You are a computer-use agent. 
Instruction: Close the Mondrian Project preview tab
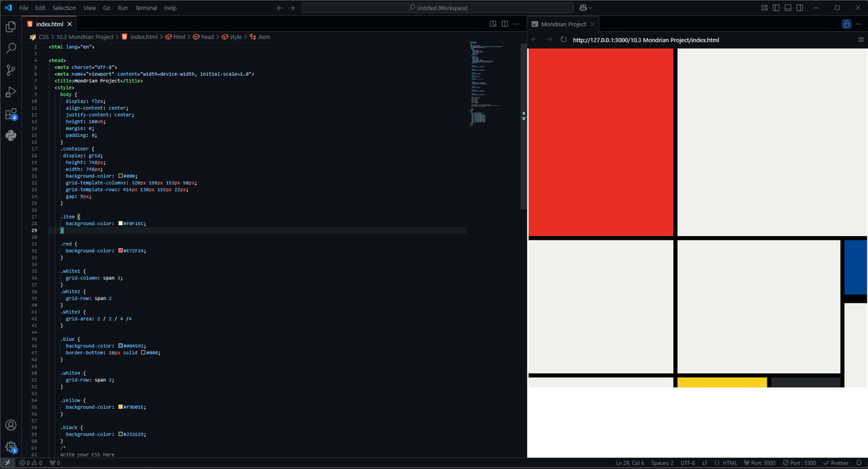(x=592, y=24)
